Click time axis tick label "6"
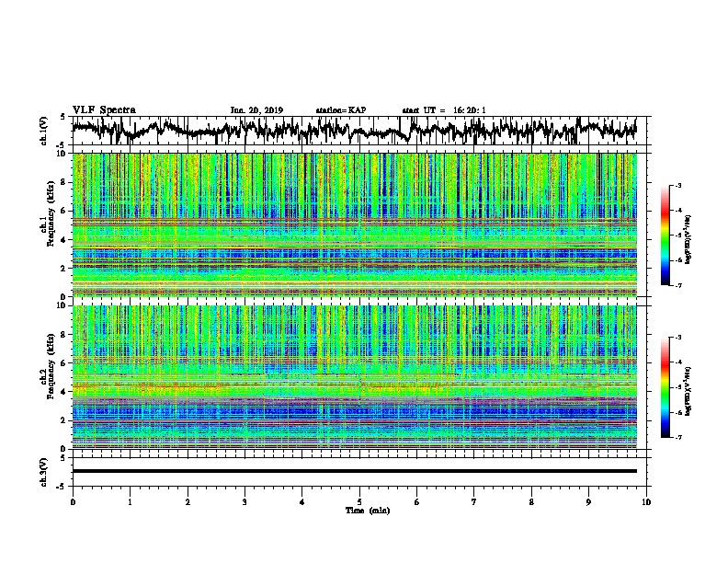Viewport: 728px width, 563px height. point(417,501)
